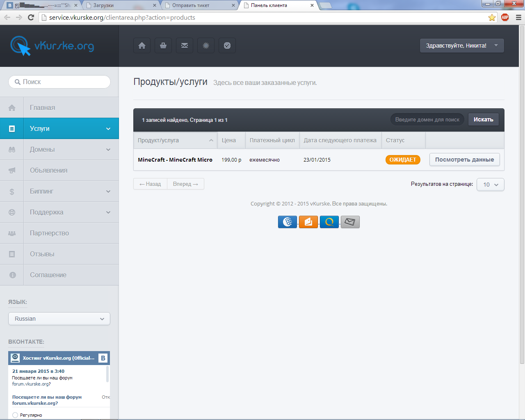Viewport: 525px width, 420px height.
Task: Click the lifebuoy icon beside Поддержка
Action: click(x=12, y=212)
